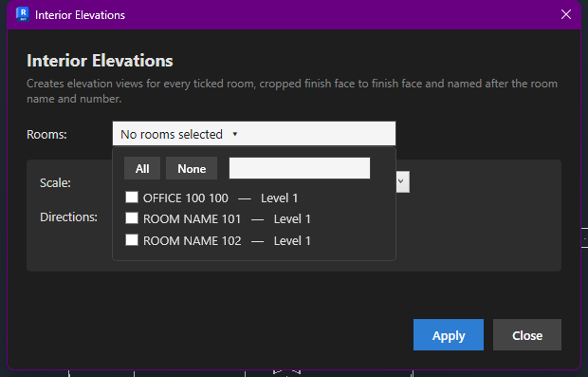Viewport: 588px width, 377px height.
Task: Focus the room search filter field
Action: pyautogui.click(x=300, y=168)
